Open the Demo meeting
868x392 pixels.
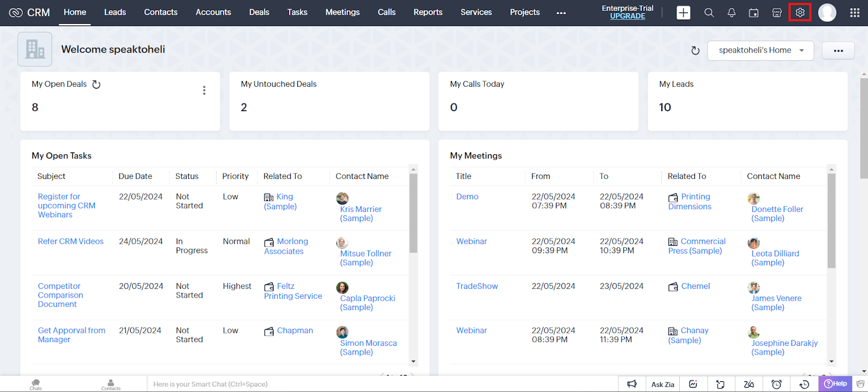[x=467, y=197]
